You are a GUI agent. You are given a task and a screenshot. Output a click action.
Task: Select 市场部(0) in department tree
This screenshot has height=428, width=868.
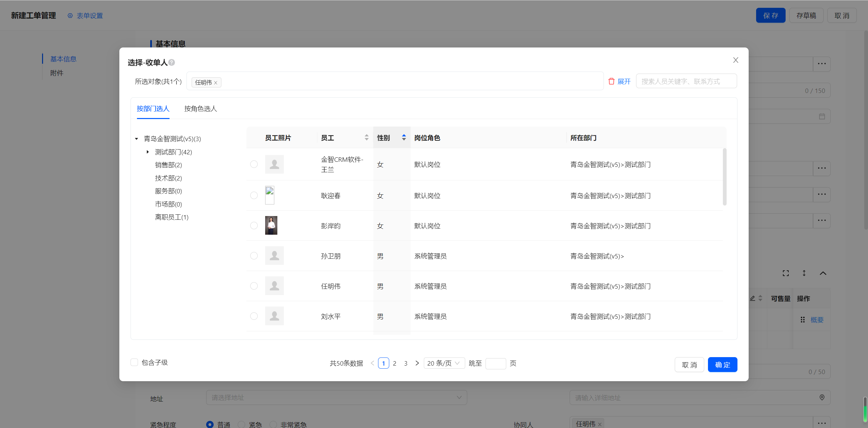(169, 204)
